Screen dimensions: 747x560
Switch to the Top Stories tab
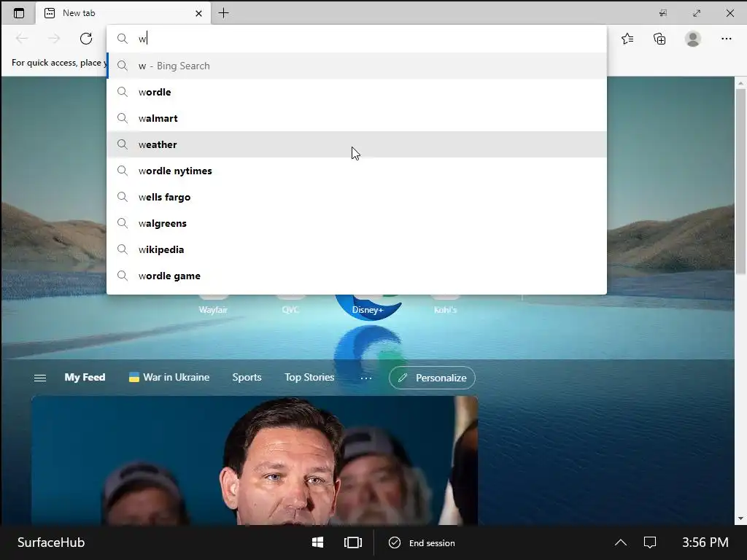tap(309, 377)
